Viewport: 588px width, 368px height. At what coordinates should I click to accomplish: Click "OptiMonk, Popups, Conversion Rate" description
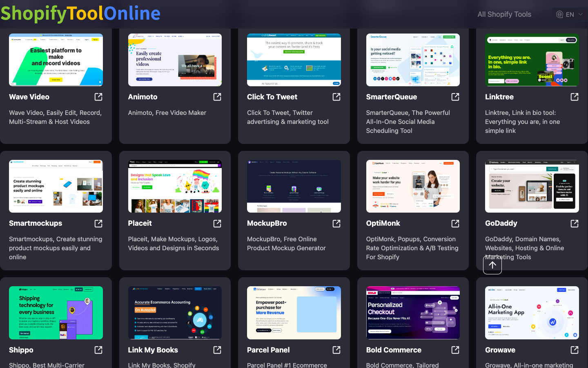click(412, 248)
